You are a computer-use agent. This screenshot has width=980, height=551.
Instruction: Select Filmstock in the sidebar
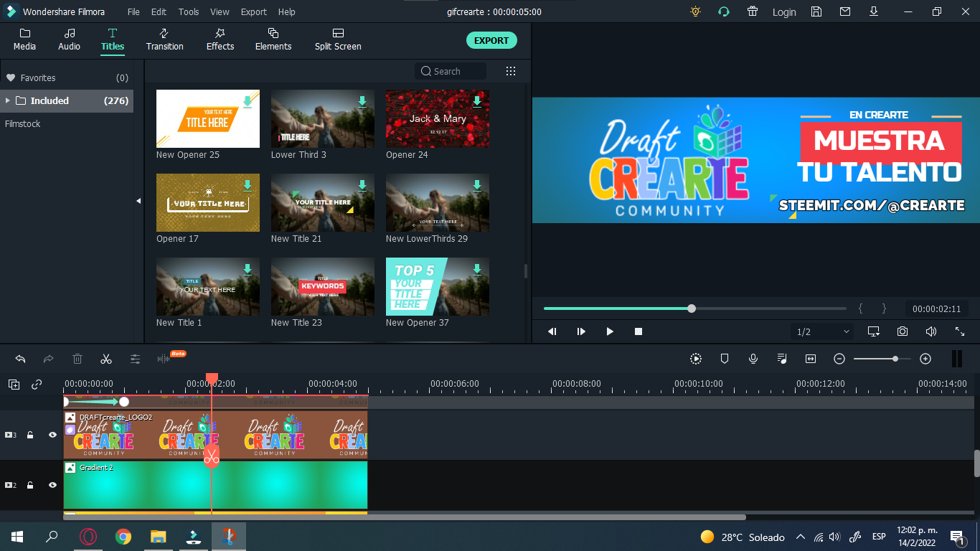tap(23, 123)
